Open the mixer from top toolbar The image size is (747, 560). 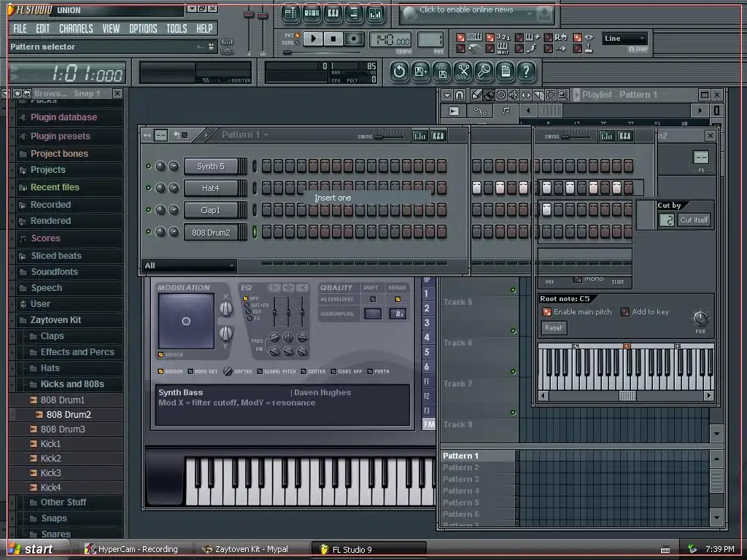pos(376,13)
